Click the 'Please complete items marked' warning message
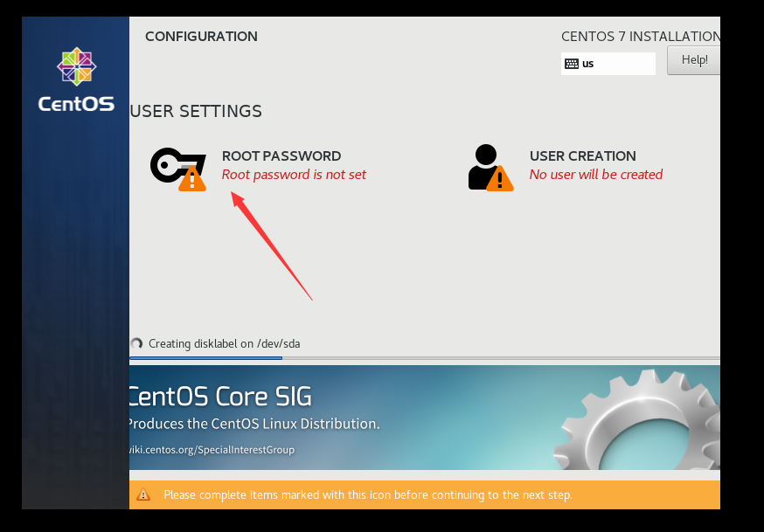 pyautogui.click(x=368, y=495)
